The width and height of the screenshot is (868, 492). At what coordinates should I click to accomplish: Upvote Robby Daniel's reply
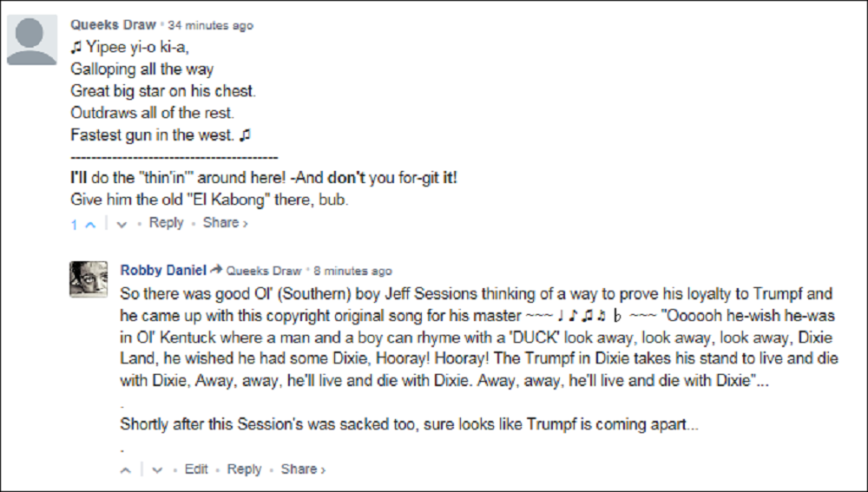click(x=126, y=469)
